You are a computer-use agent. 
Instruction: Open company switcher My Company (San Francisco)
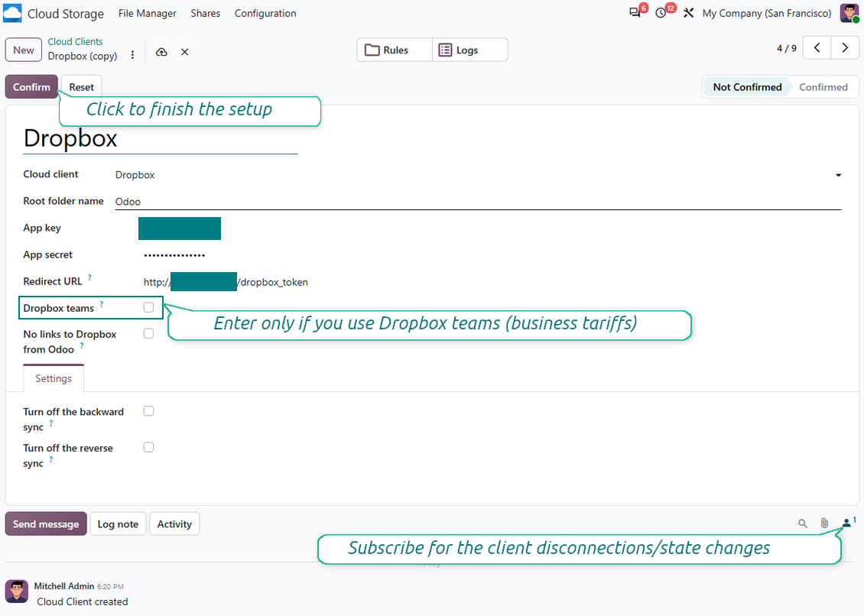coord(766,13)
